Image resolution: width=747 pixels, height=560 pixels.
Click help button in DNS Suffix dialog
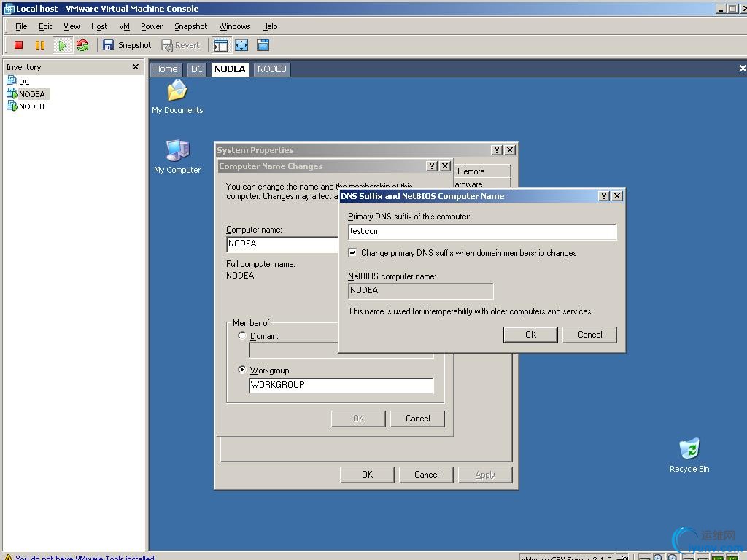tap(603, 195)
